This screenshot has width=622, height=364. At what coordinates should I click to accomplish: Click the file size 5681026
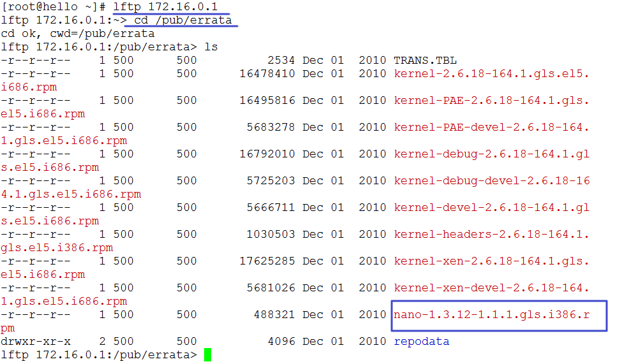coord(270,288)
